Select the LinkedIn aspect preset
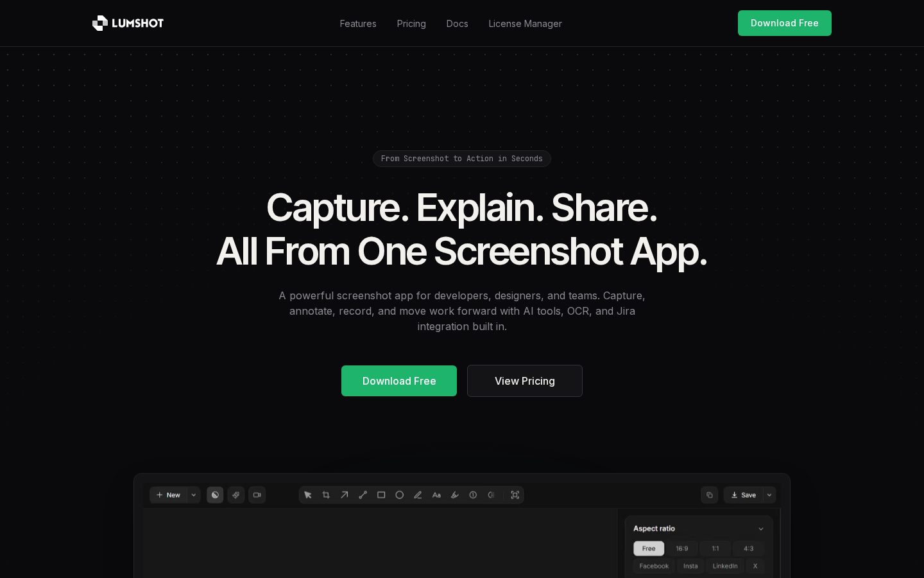The width and height of the screenshot is (924, 578). (x=725, y=566)
